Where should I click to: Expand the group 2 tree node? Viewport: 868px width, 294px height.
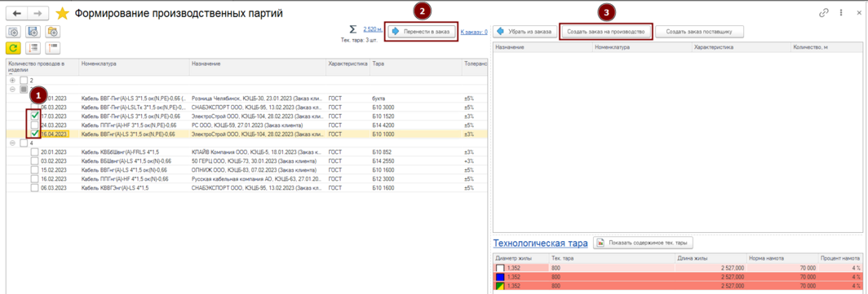click(x=12, y=80)
